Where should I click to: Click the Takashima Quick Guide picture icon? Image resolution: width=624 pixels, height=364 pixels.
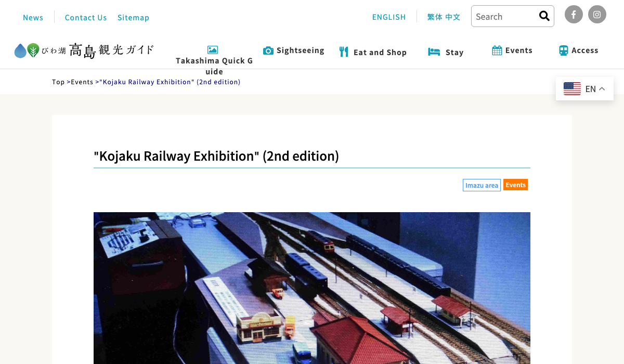[213, 50]
